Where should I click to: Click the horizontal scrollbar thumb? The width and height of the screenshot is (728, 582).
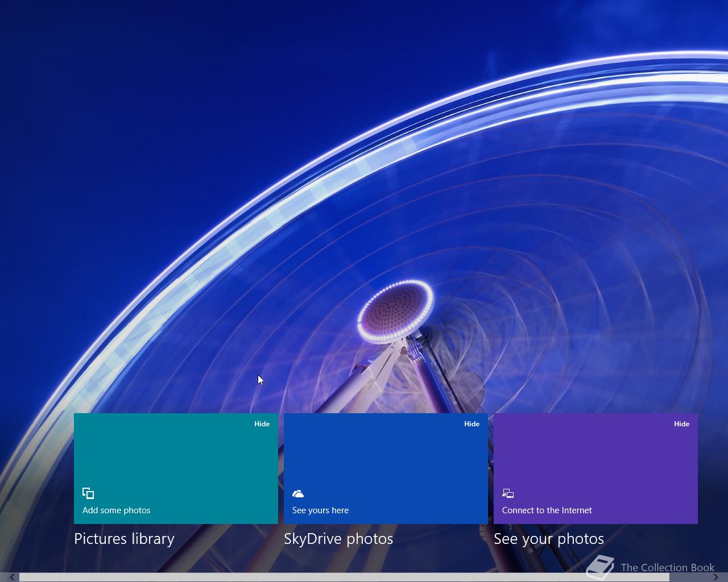(344, 577)
